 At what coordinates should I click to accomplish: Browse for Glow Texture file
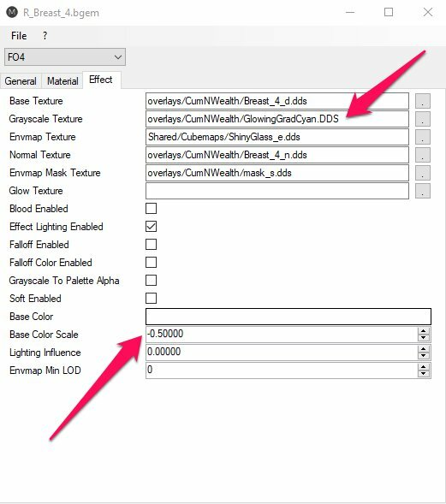pyautogui.click(x=423, y=191)
